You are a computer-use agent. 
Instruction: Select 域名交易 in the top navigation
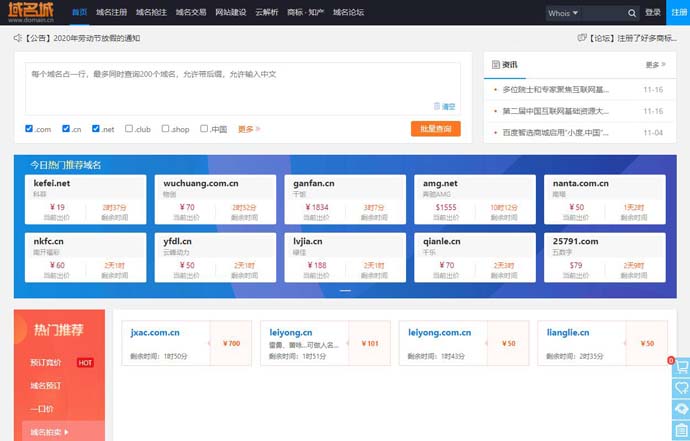(x=191, y=12)
